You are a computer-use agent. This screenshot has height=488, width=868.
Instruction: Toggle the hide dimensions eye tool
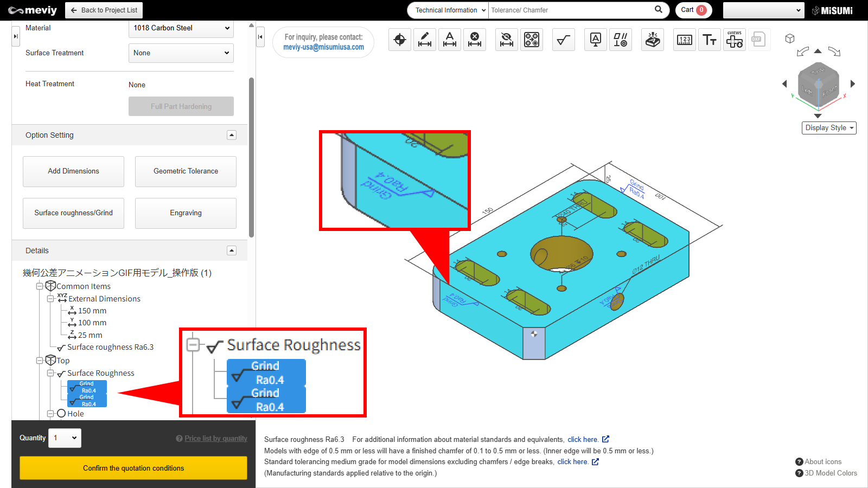pyautogui.click(x=507, y=40)
